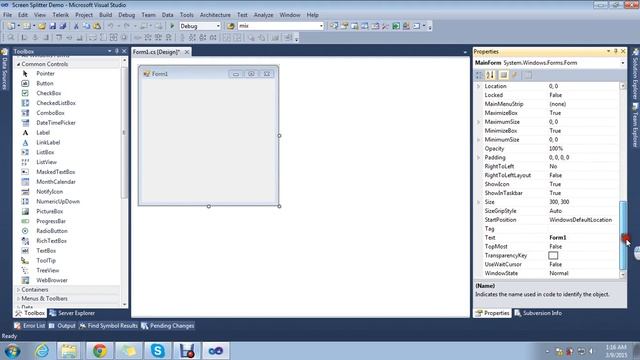Choose the ListView toolbox control
This screenshot has width=640, height=360.
click(x=47, y=162)
